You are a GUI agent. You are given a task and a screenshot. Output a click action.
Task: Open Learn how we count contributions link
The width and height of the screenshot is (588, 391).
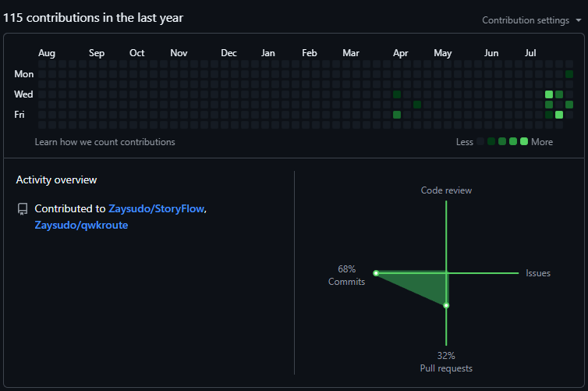click(105, 142)
